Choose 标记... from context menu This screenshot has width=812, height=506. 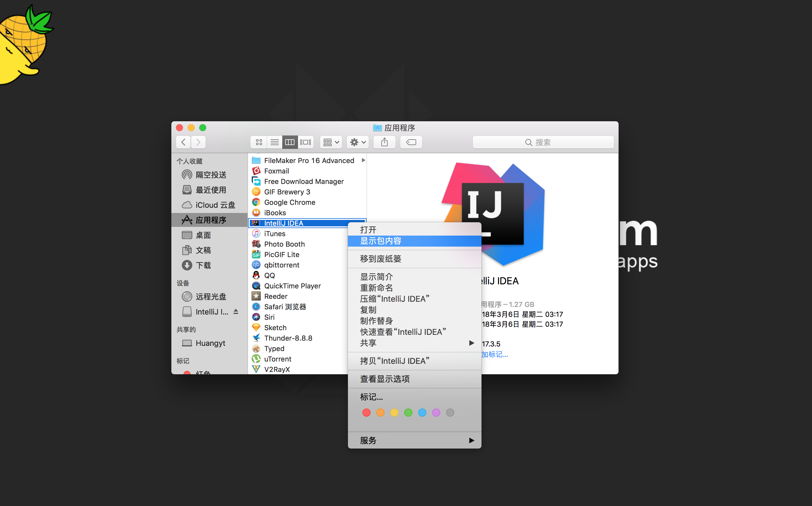[x=414, y=397]
